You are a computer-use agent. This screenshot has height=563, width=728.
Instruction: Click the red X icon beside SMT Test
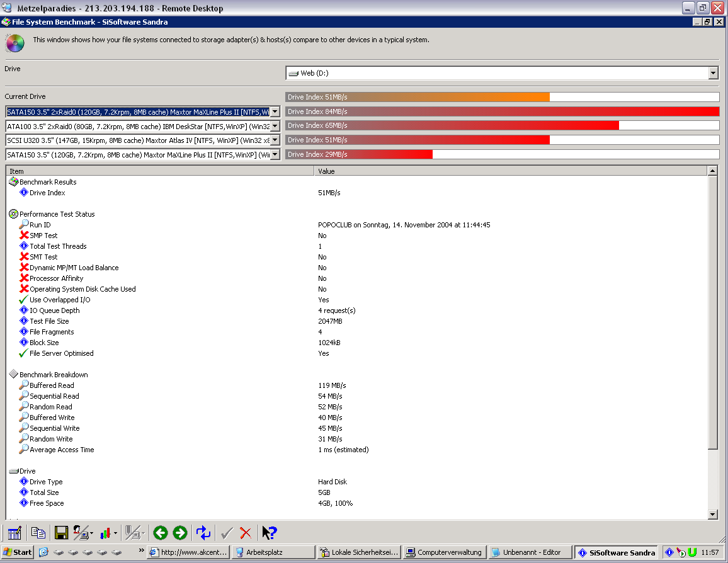24,256
